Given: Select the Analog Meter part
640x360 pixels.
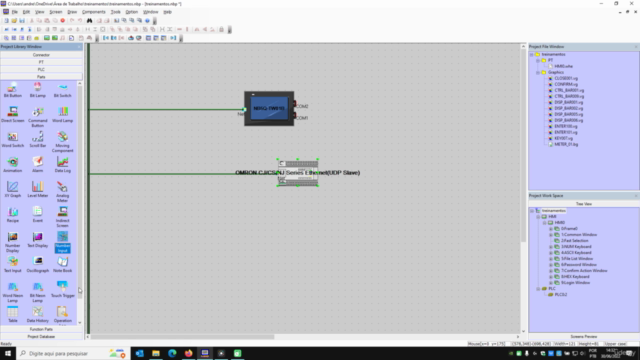Looking at the screenshot, I should point(62,192).
